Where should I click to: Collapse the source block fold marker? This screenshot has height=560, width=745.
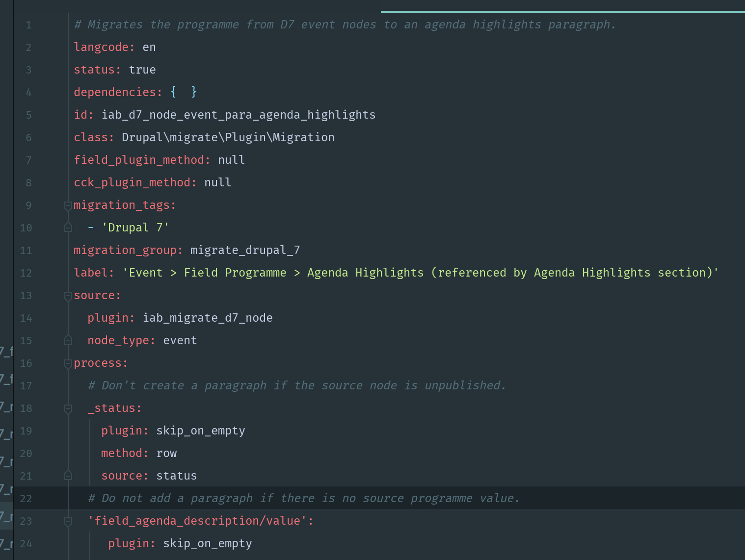68,296
